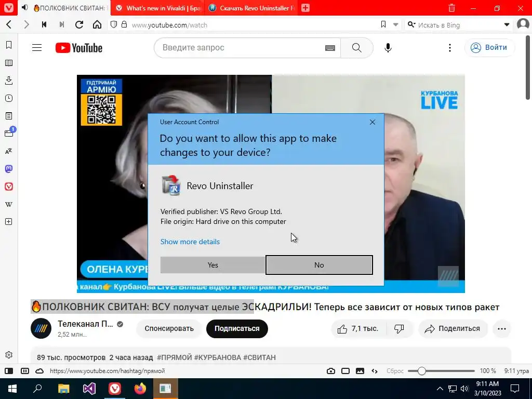The image size is (532, 399).
Task: Open the Телеканал П... channel avatar
Action: click(x=41, y=328)
